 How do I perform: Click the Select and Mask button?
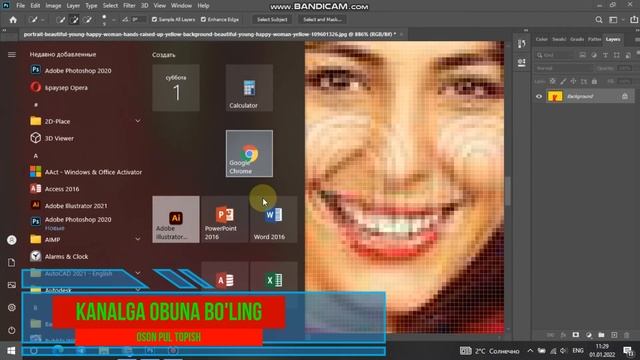(322, 20)
